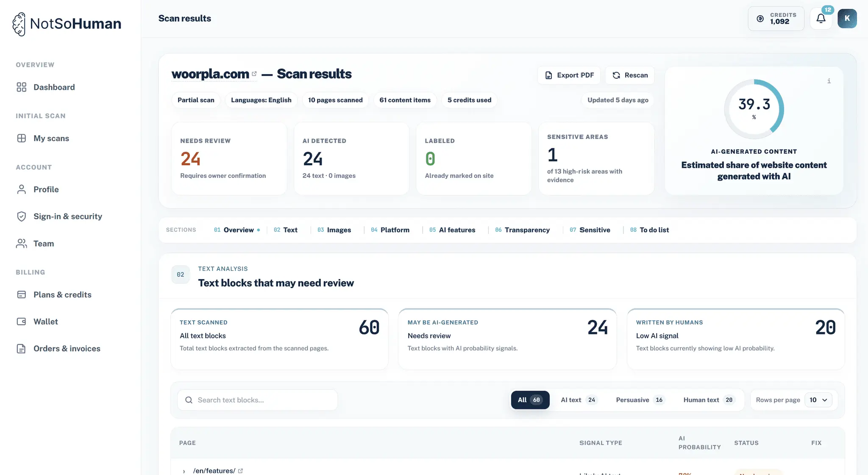The image size is (868, 475).
Task: Open external link icon next to /en/features/
Action: click(x=241, y=471)
